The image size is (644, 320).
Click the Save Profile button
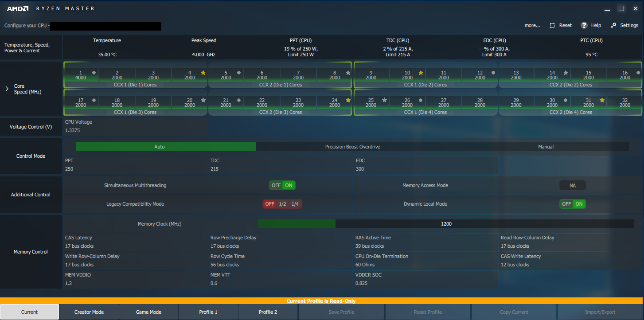click(x=341, y=312)
